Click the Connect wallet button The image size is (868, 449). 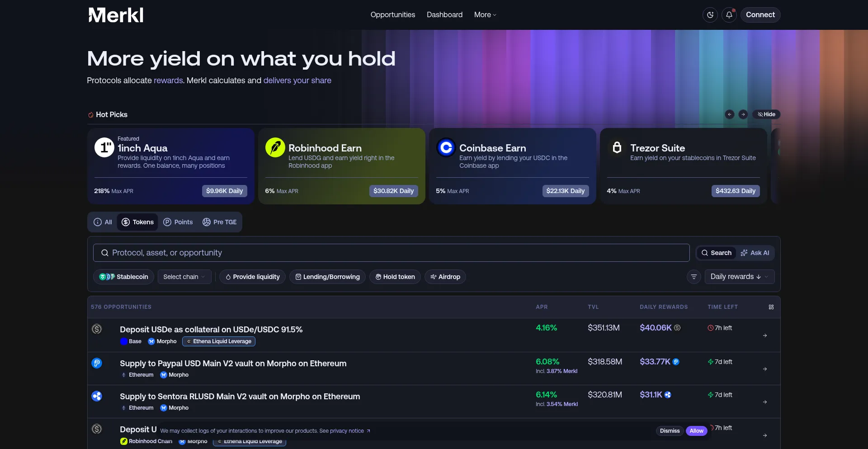coord(760,15)
